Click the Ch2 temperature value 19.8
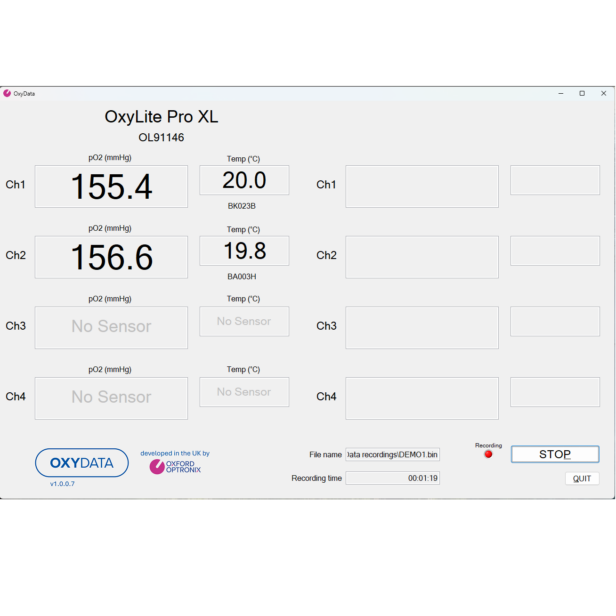Screen dimensions: 616x616 [x=244, y=251]
